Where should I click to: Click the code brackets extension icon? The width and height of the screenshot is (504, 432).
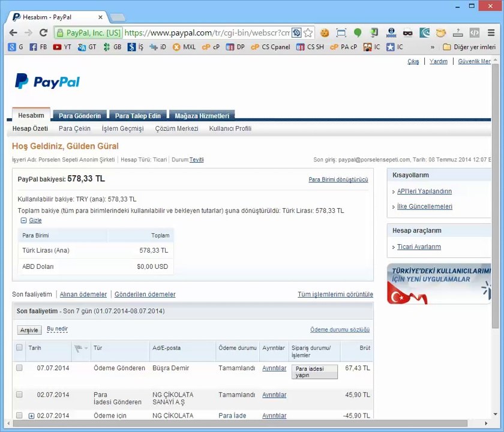(475, 32)
